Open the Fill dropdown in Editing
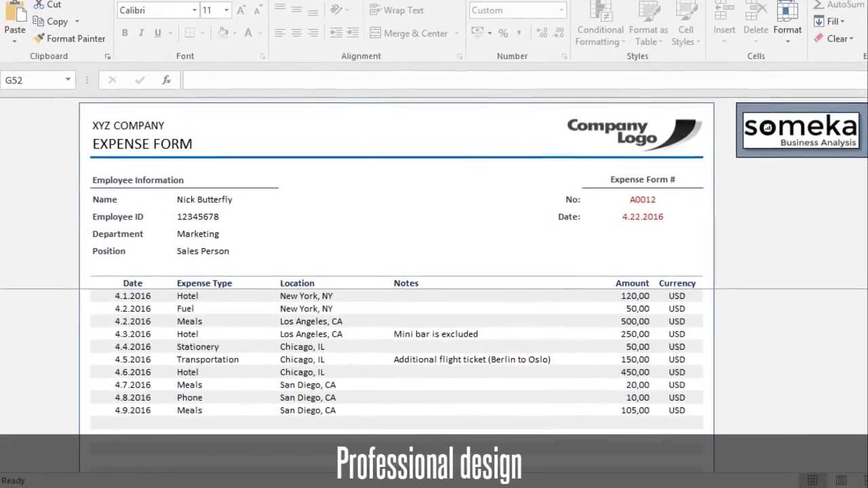This screenshot has height=488, width=868. tap(829, 21)
